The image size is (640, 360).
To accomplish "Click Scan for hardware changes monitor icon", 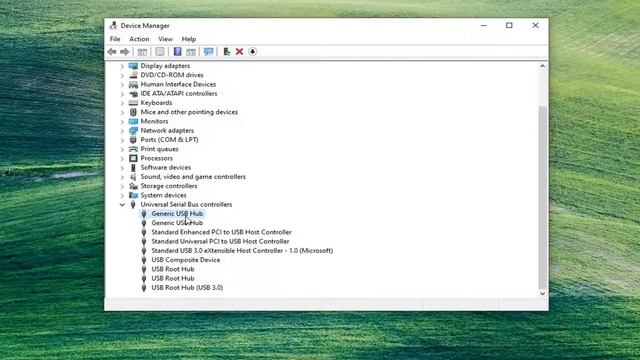I will point(209,52).
